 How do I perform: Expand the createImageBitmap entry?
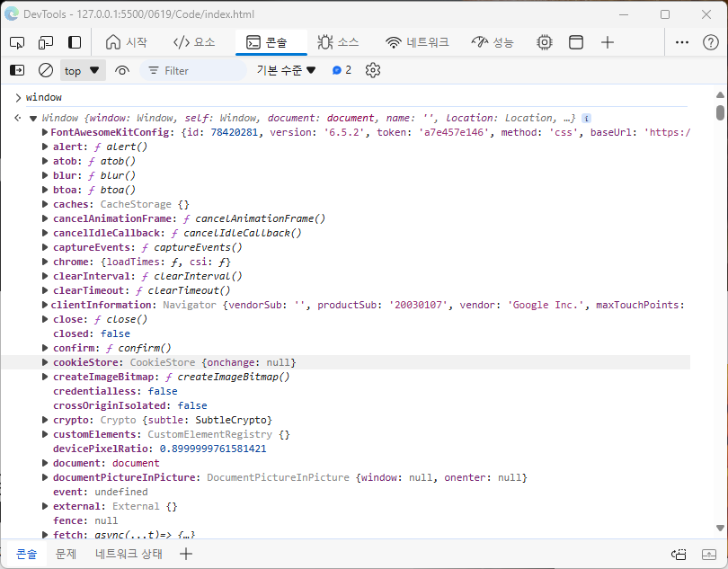coord(45,377)
